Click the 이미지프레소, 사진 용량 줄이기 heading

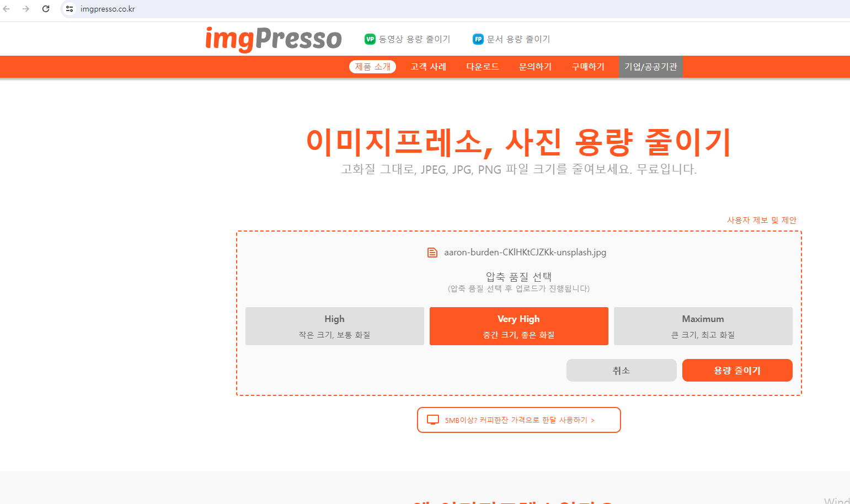(519, 142)
